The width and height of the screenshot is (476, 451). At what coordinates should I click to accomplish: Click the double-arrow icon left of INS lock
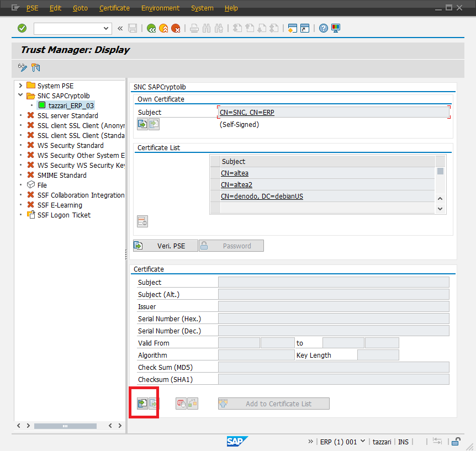pos(437,442)
